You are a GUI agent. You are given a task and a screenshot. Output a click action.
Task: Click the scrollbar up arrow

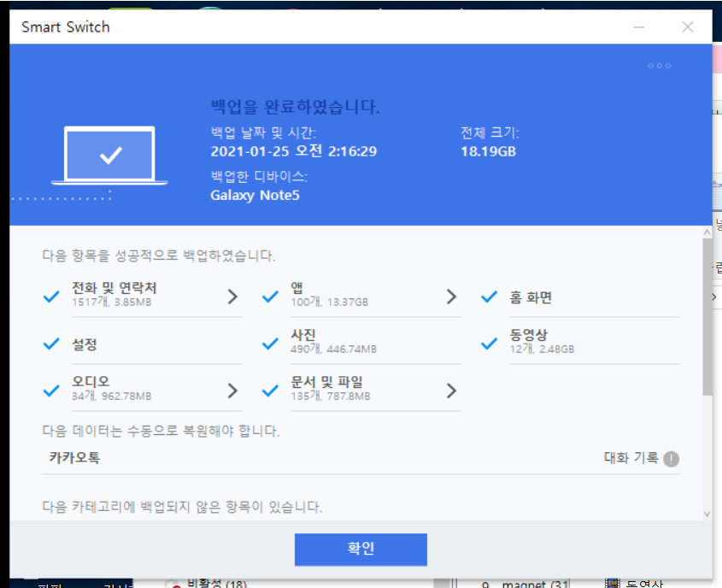707,232
